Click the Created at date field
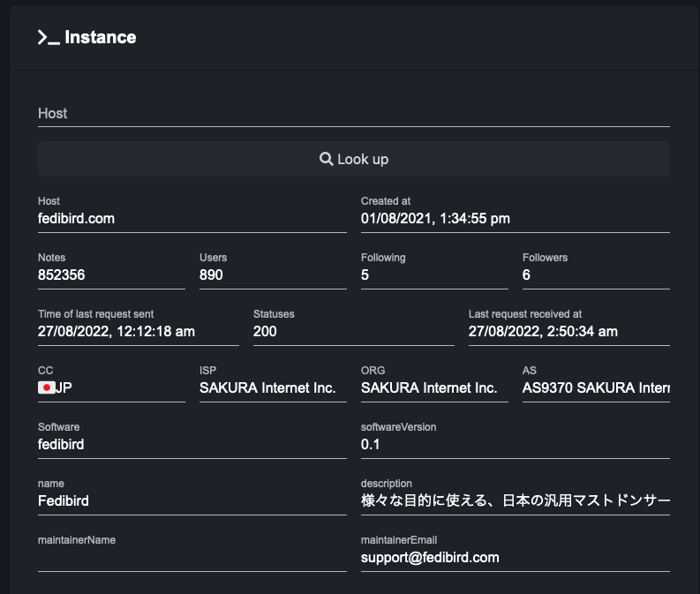Image resolution: width=700 pixels, height=594 pixels. (x=515, y=218)
